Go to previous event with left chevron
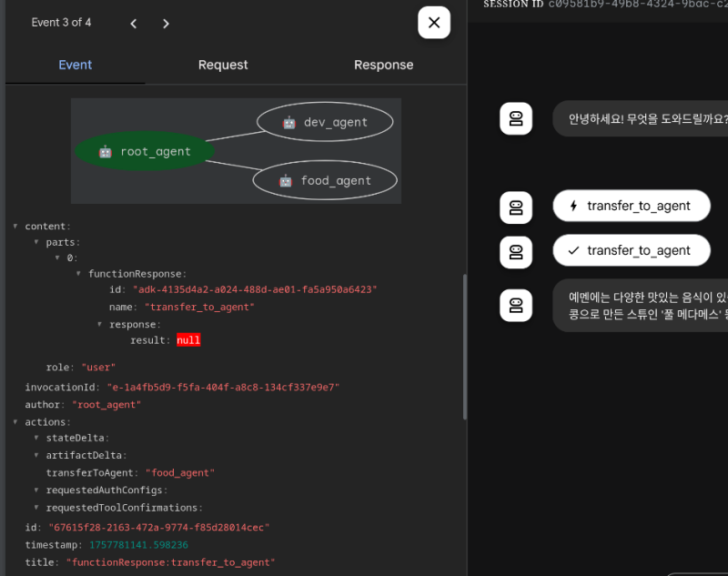This screenshot has height=576, width=728. tap(134, 24)
